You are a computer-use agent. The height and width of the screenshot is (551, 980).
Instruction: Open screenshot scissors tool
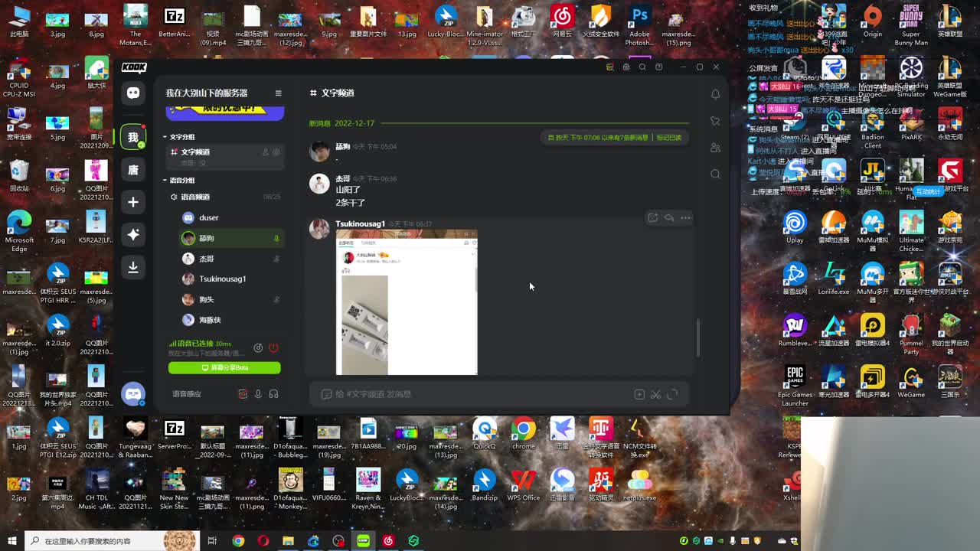coord(655,394)
